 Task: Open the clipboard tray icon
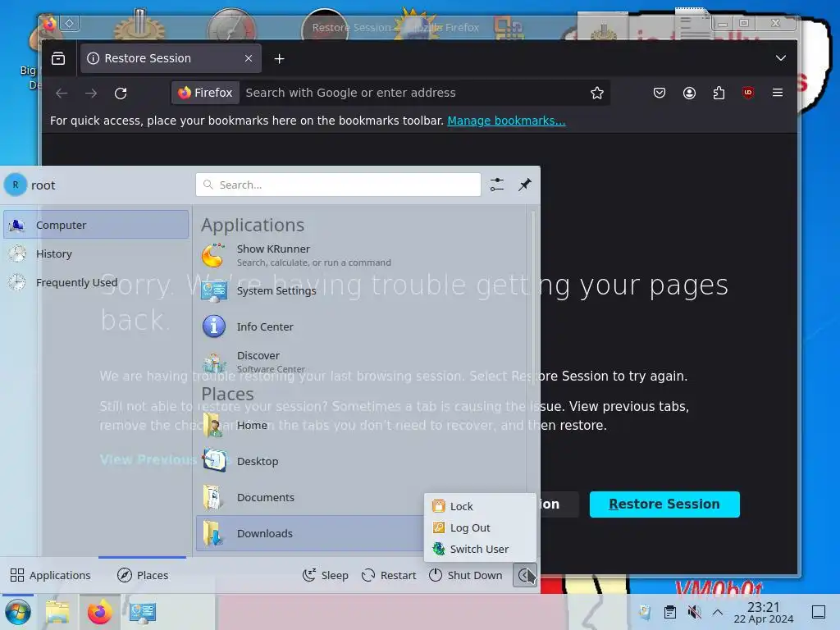tap(669, 612)
